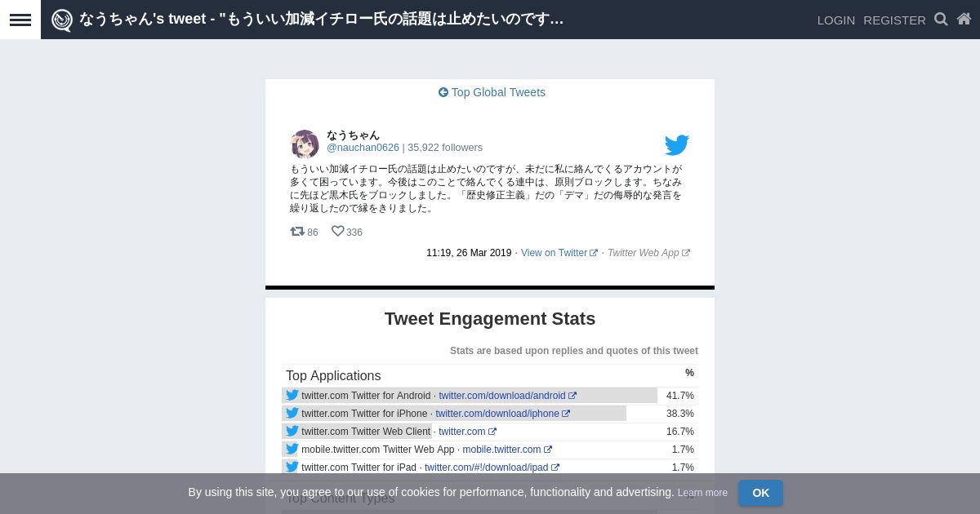980x514 pixels.
Task: Click Twitter icon in Android row
Action: coord(292,395)
